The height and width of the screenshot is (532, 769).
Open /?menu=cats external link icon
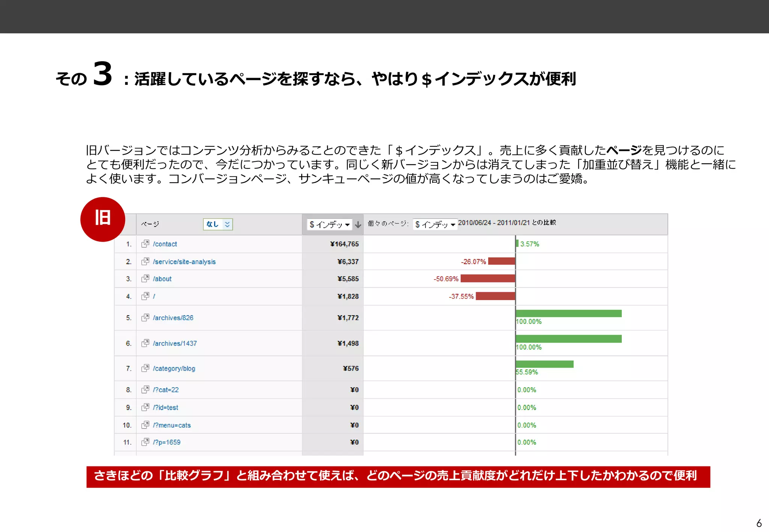coord(145,425)
